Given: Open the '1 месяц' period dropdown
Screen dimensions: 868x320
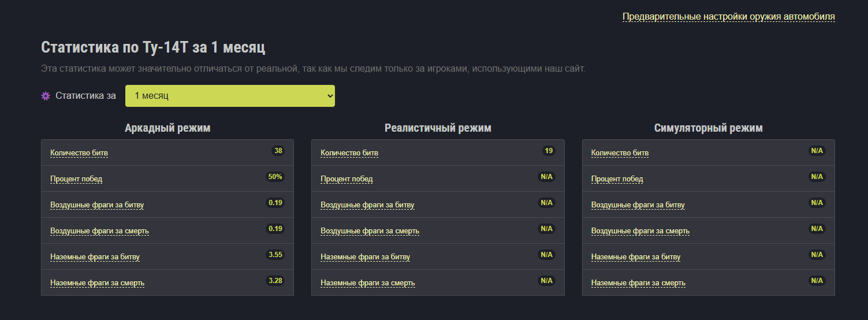Looking at the screenshot, I should (230, 96).
